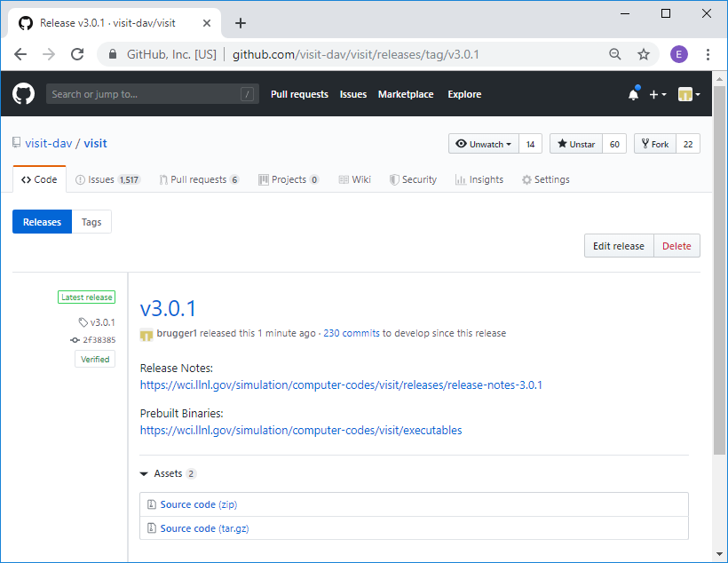Image resolution: width=728 pixels, height=563 pixels.
Task: Open Marketplace in top navigation
Action: point(406,94)
